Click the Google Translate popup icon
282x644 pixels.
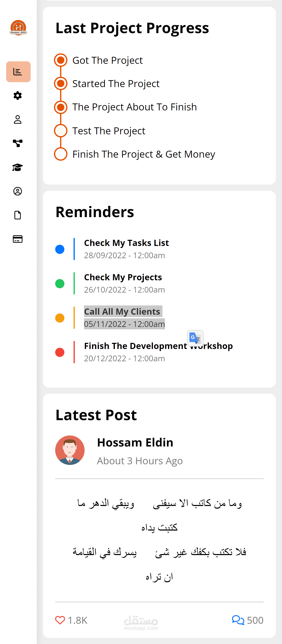195,338
